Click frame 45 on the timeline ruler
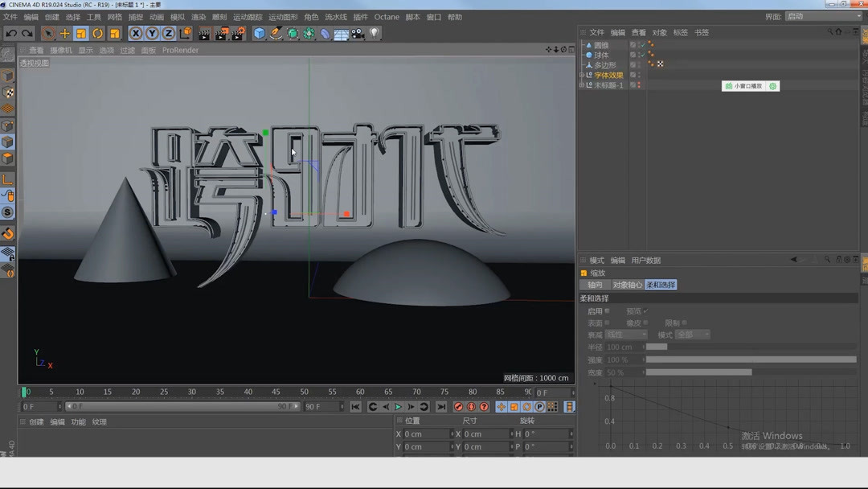The width and height of the screenshot is (868, 489). (277, 392)
